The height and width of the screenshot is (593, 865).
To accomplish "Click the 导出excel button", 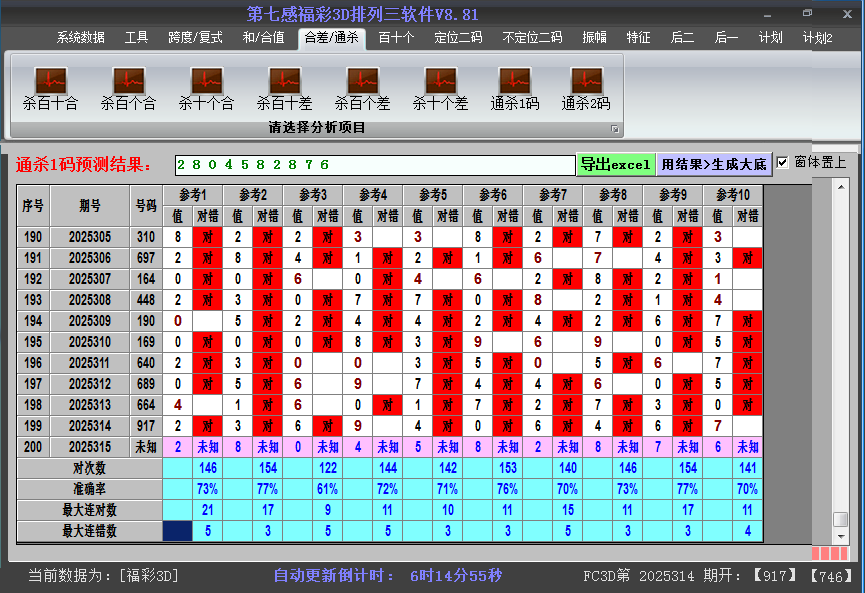I will (x=615, y=164).
